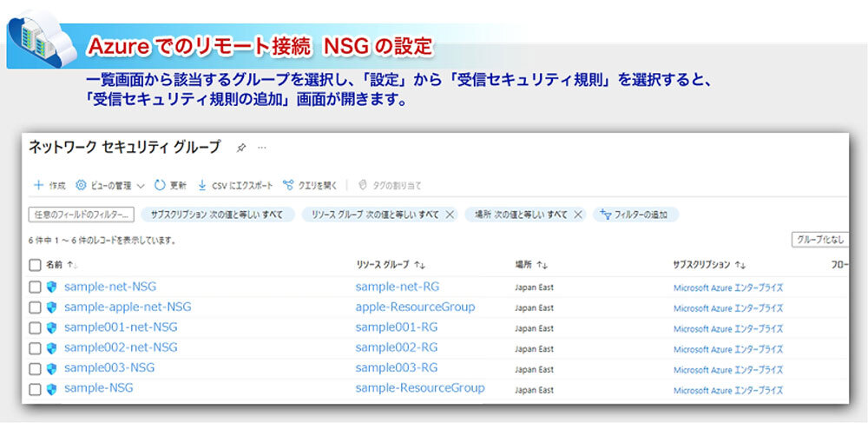Open the more options ellipsis menu
This screenshot has height=423, width=868.
tap(262, 148)
